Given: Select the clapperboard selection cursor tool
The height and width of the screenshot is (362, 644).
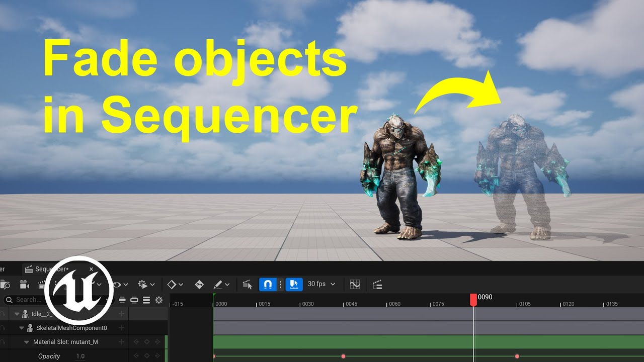Looking at the screenshot, I should (247, 285).
